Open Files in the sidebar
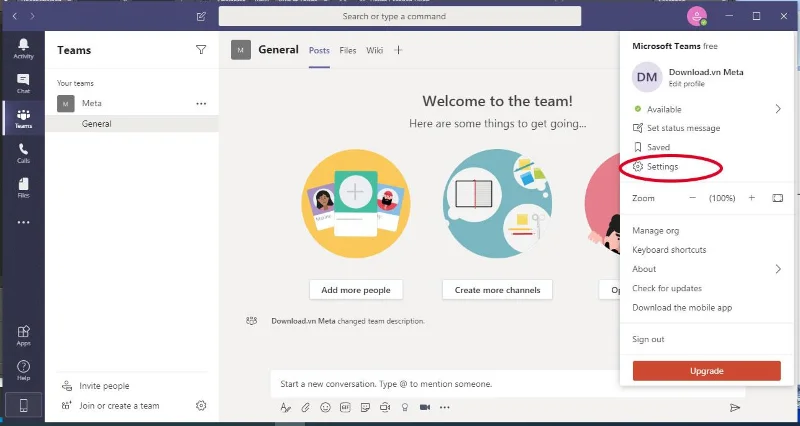 (23, 188)
